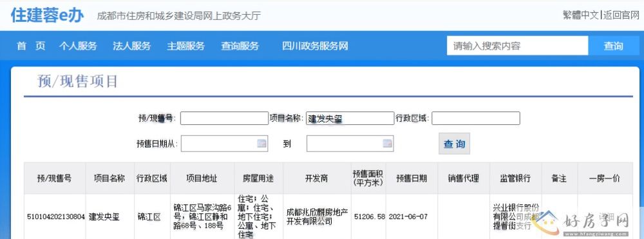The height and width of the screenshot is (239, 644).
Task: Click 备注 column header
Action: (560, 178)
